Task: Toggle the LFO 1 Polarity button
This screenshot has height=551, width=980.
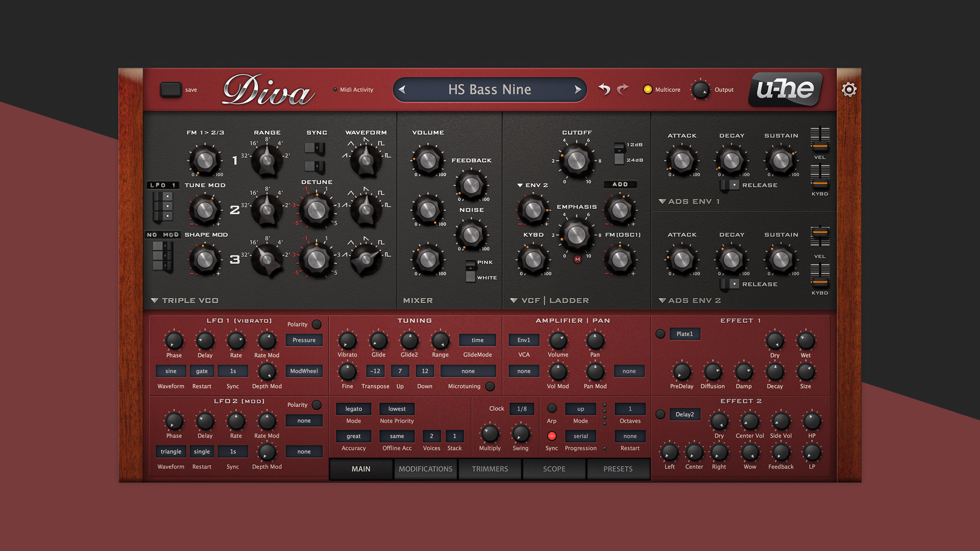Action: (316, 324)
